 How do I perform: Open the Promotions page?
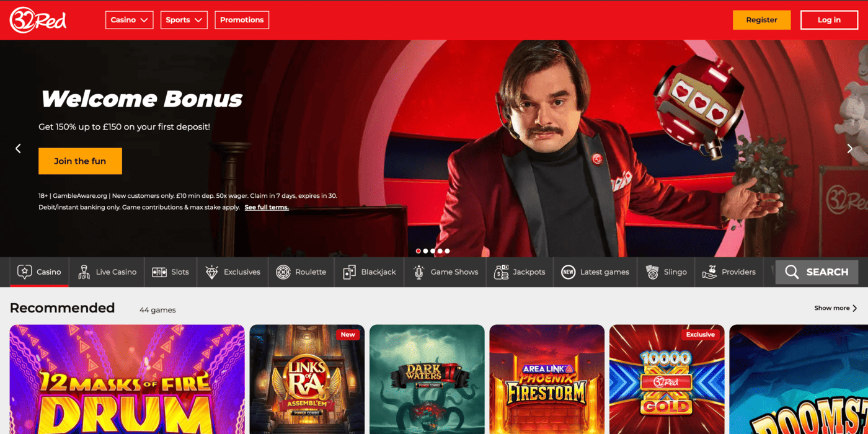click(242, 20)
